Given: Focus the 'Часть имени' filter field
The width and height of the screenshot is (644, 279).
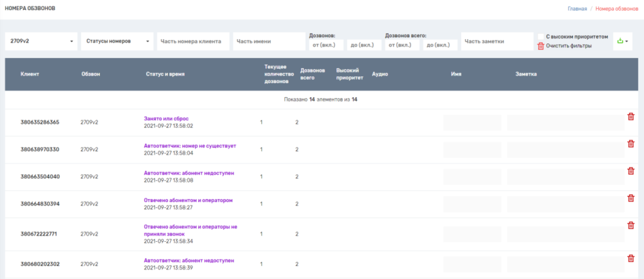Looking at the screenshot, I should 269,42.
